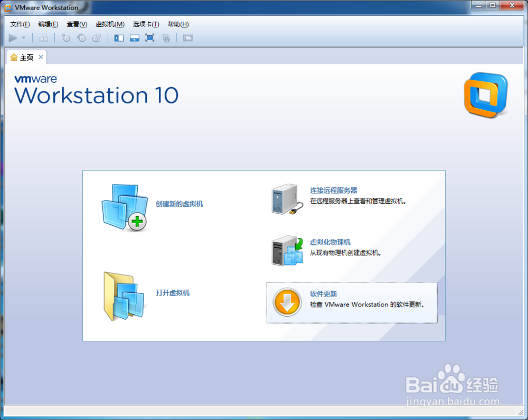Enter full screen mode icon

tap(150, 37)
